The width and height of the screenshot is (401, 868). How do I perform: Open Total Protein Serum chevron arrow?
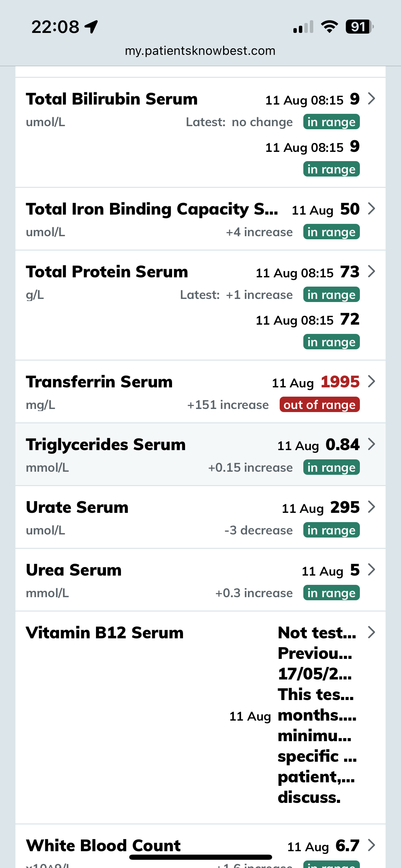click(372, 272)
